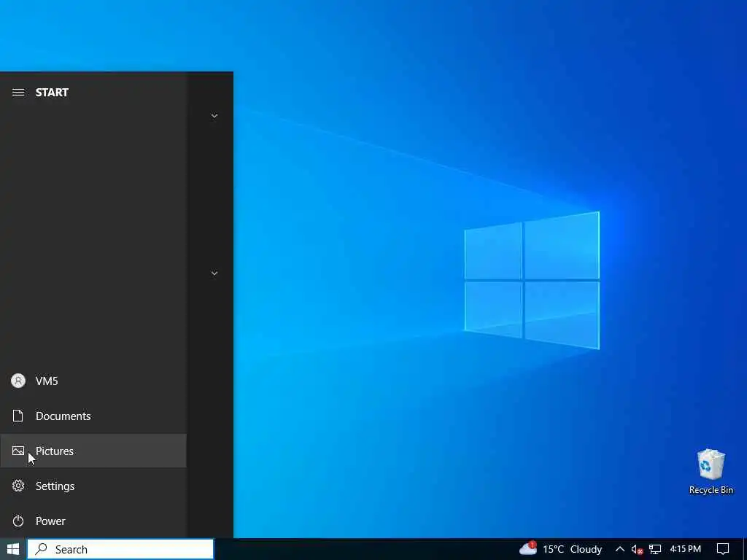Open the weather widget cloud icon

528,548
